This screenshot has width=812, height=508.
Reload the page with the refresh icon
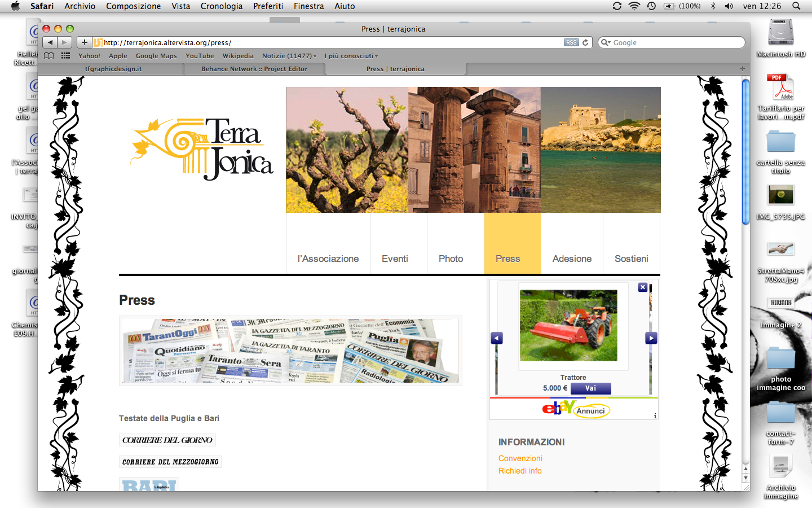[585, 42]
